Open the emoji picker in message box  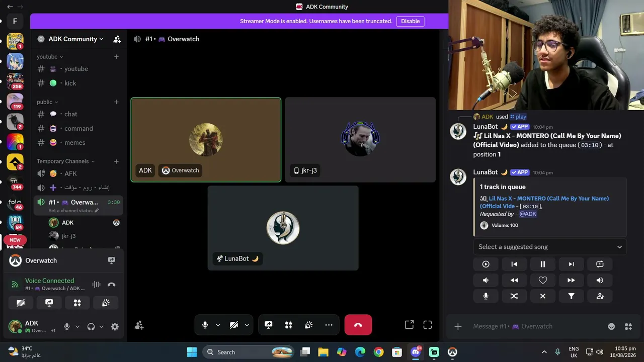[611, 326]
